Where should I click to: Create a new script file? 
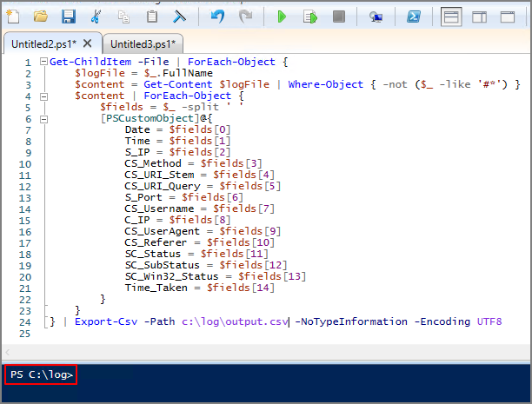point(13,17)
